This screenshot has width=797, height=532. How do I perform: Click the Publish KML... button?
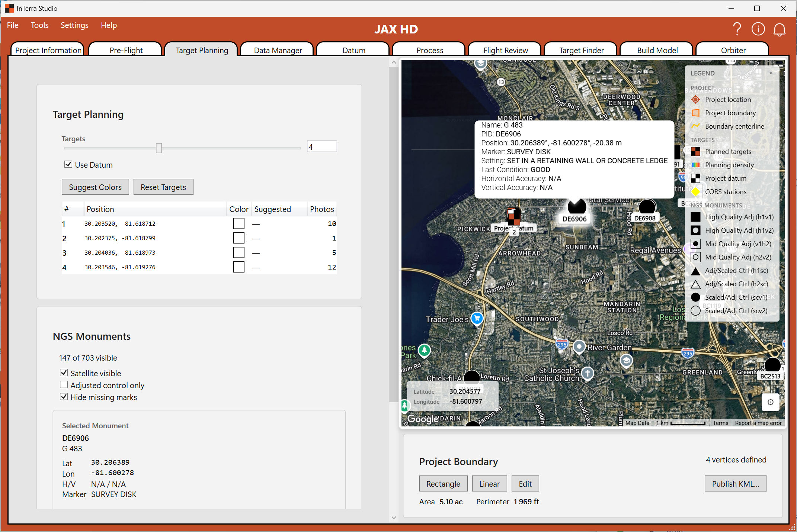tap(736, 484)
